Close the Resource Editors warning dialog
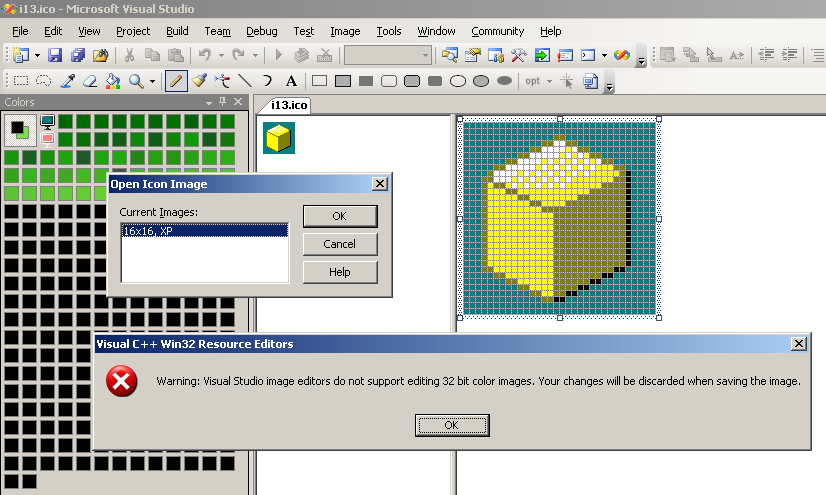Screen dimensions: 826x495 799,343
